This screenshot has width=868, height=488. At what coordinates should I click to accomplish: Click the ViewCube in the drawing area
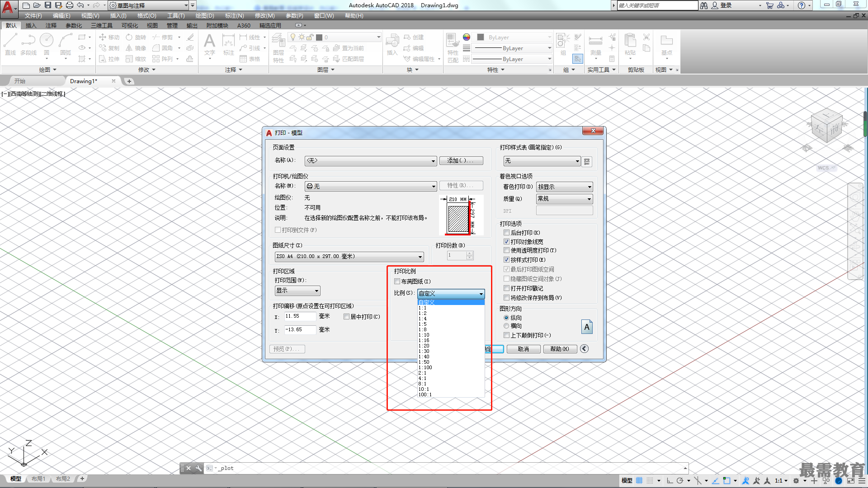[x=826, y=127]
